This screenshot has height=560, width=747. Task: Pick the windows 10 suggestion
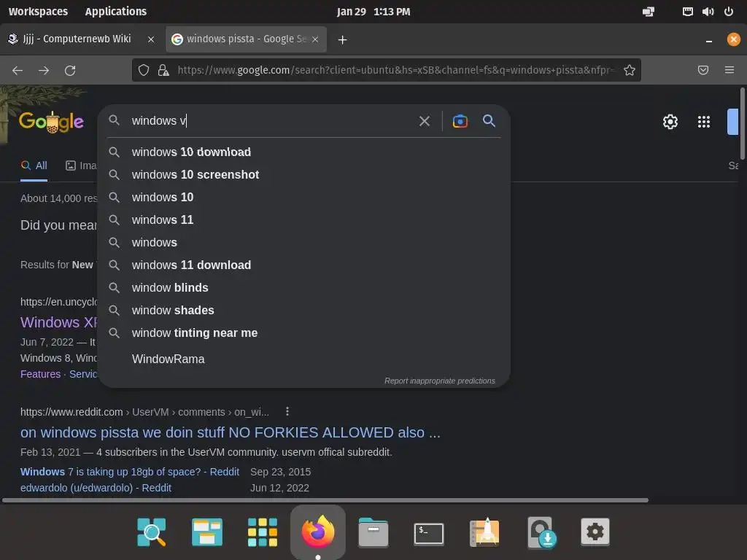point(304,197)
